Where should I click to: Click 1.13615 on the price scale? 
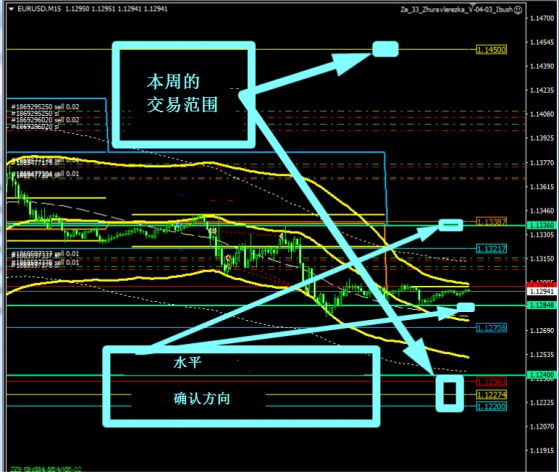(542, 187)
